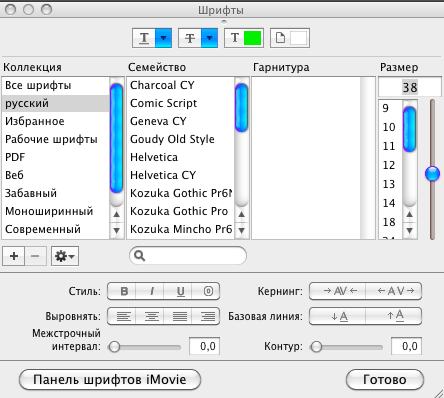Add a new collection with plus button
This screenshot has height=398, width=444.
[x=14, y=256]
